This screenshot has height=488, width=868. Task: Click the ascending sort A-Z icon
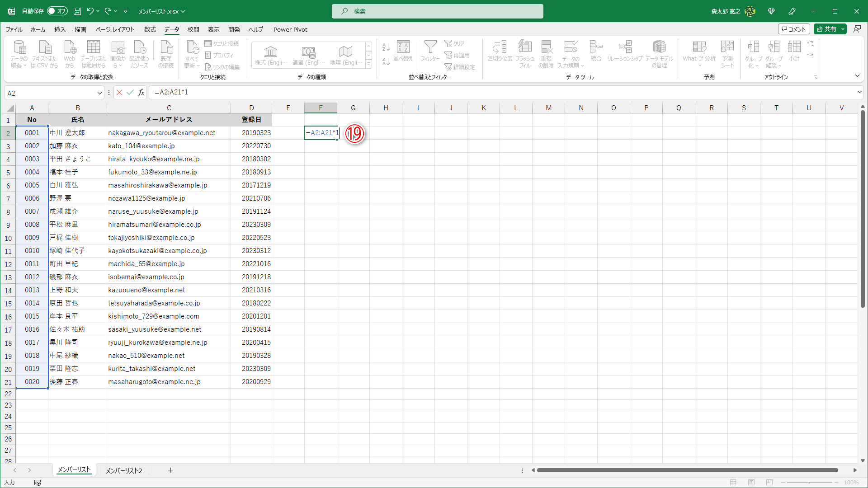[x=386, y=47]
